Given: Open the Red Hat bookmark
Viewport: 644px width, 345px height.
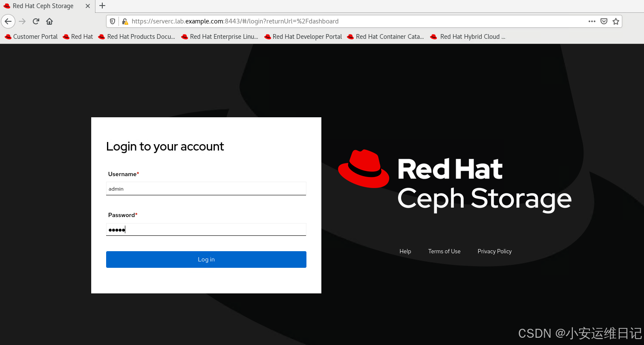Looking at the screenshot, I should (78, 37).
